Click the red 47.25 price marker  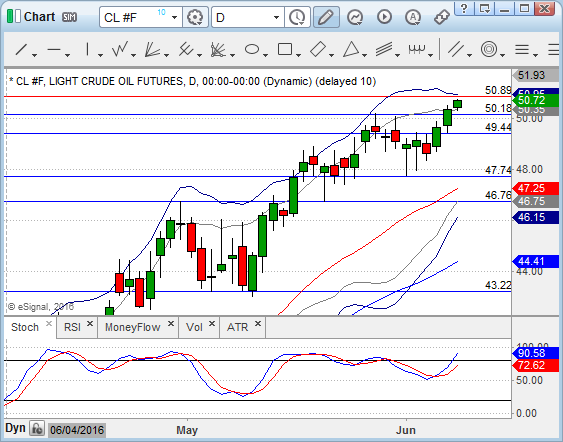[536, 188]
